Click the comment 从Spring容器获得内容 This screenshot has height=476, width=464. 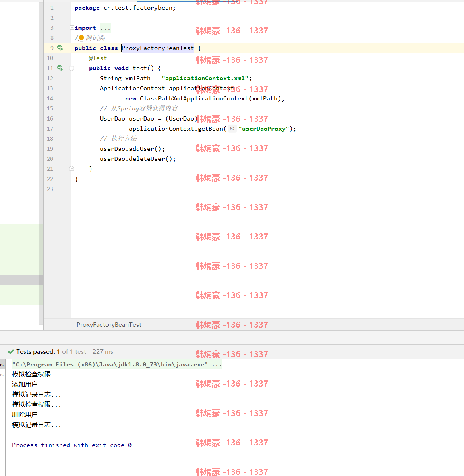click(139, 108)
